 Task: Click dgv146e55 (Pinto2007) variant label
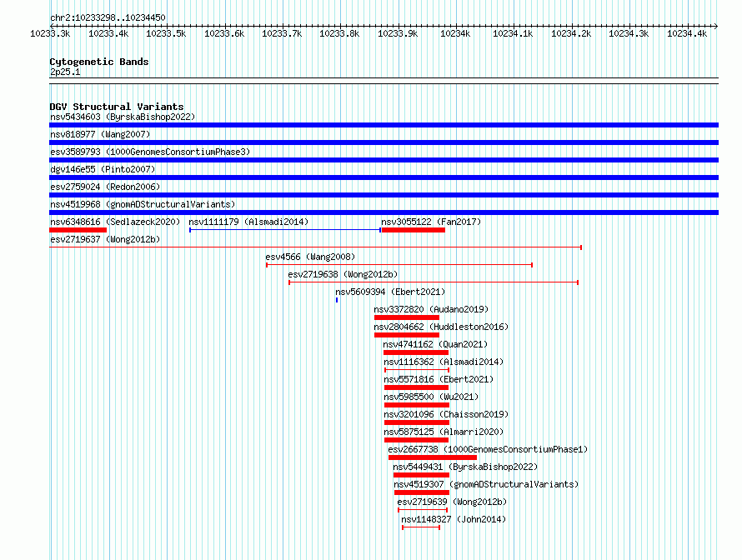coord(103,169)
